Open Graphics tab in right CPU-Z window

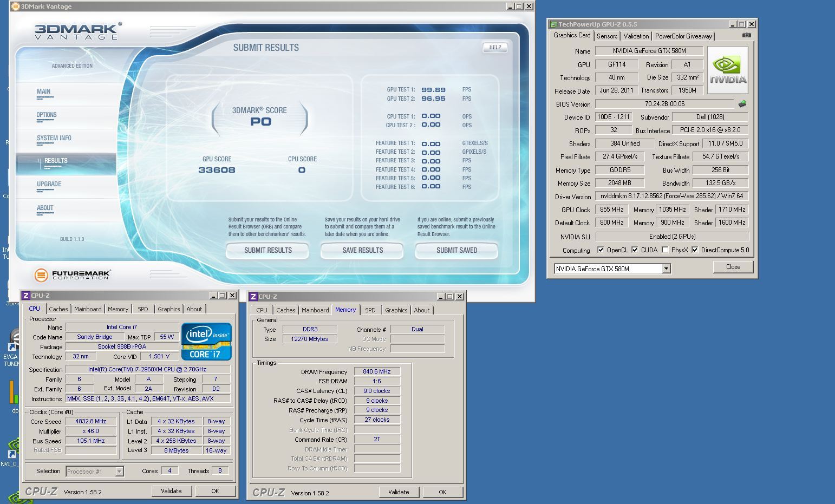click(x=396, y=310)
